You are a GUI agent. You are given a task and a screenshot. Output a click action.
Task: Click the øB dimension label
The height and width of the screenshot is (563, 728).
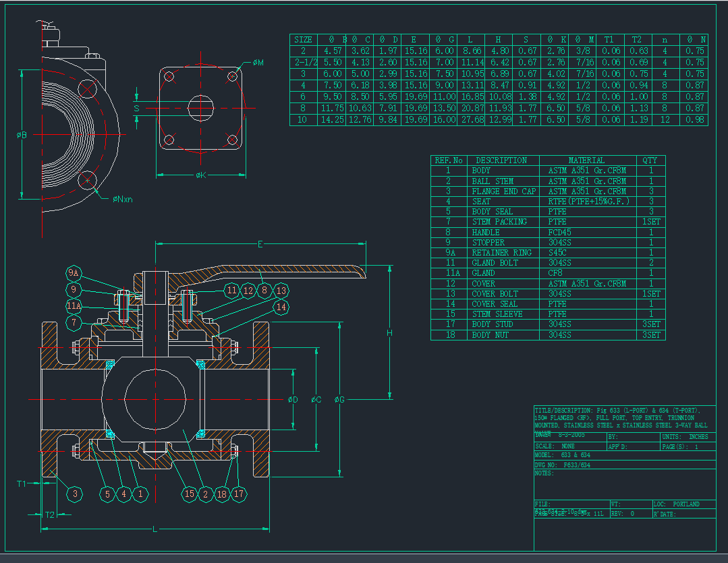pyautogui.click(x=22, y=135)
